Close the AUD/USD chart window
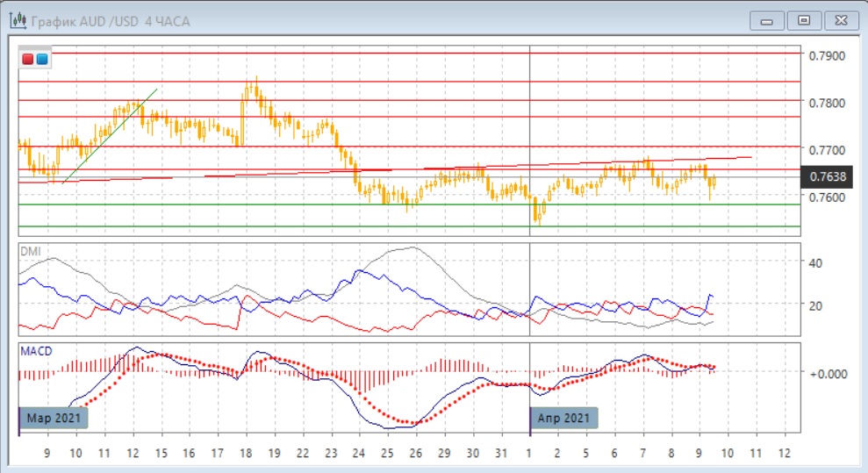This screenshot has height=473, width=868. [840, 20]
